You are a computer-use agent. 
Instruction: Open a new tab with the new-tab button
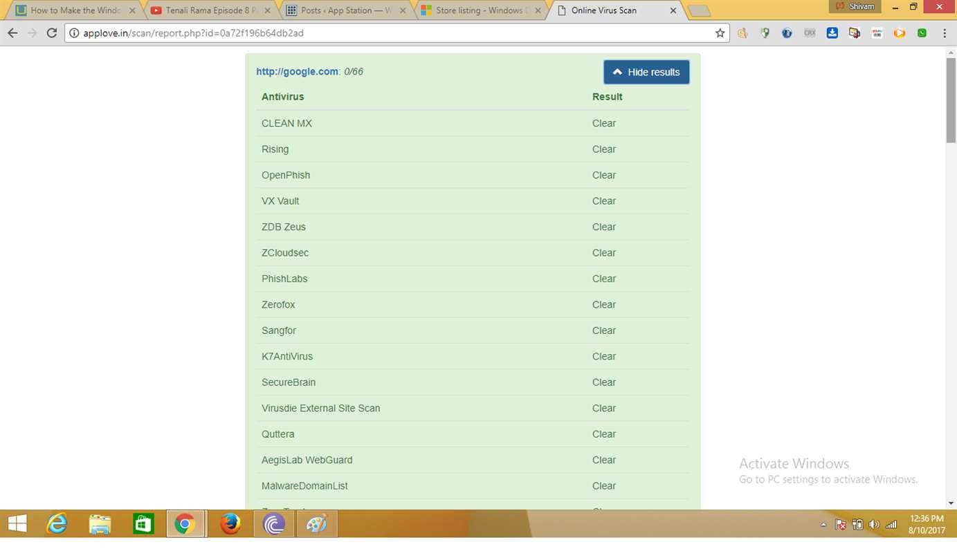click(x=699, y=10)
